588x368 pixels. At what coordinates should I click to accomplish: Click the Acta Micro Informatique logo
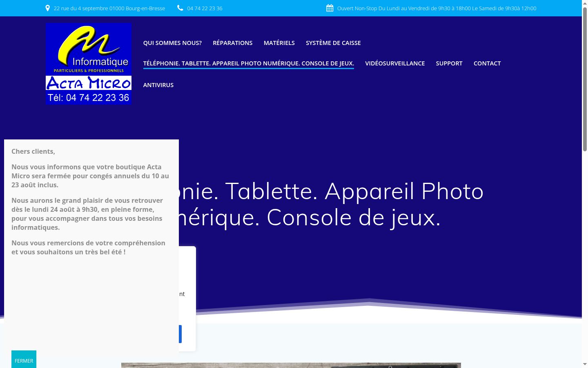(x=89, y=64)
